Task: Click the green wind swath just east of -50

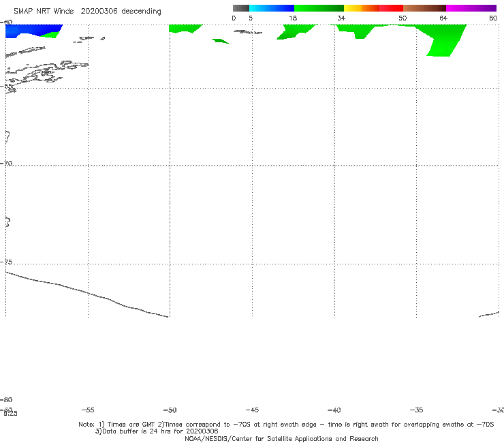Action: 185,29
